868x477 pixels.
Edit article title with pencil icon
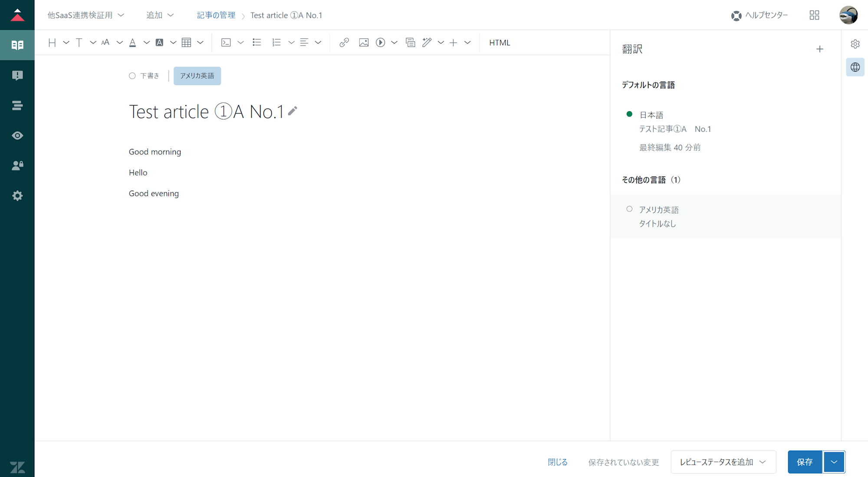click(293, 111)
